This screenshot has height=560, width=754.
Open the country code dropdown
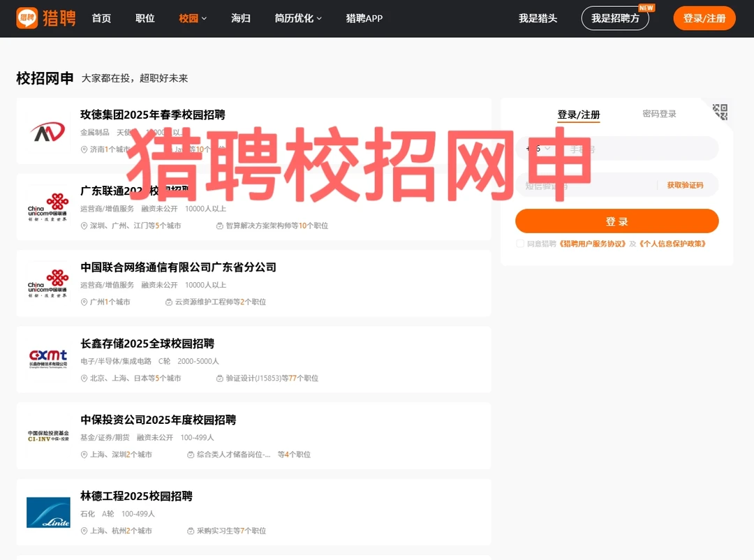pyautogui.click(x=538, y=149)
